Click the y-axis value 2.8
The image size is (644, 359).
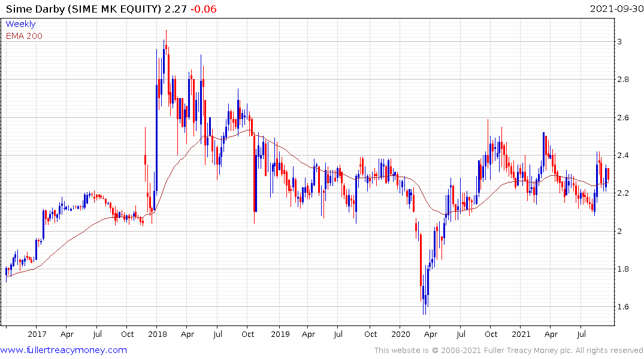[623, 80]
